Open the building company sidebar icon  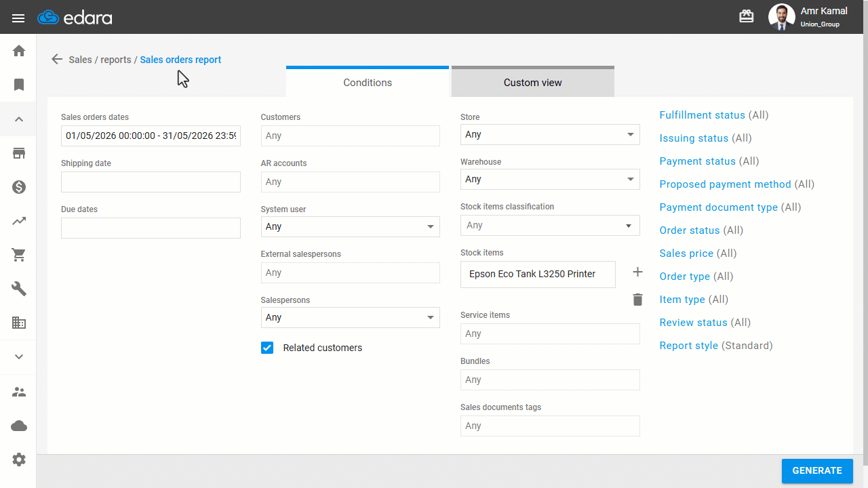pos(19,323)
